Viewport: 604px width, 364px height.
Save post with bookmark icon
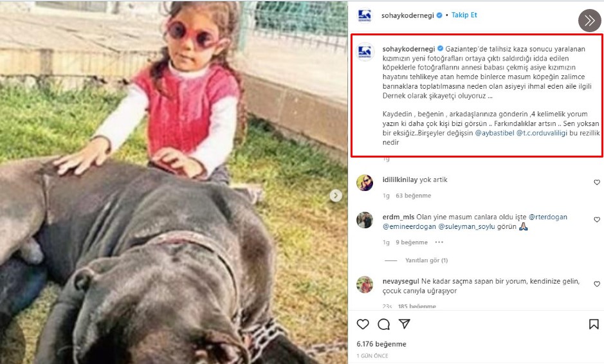[594, 324]
